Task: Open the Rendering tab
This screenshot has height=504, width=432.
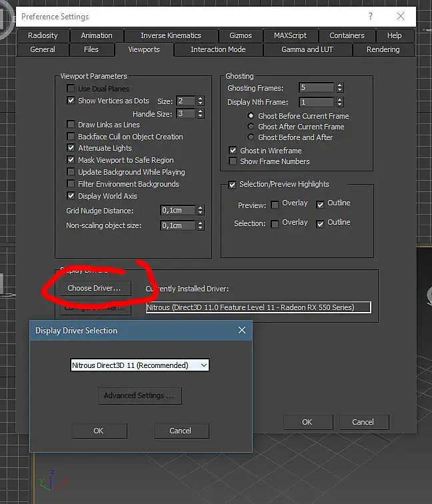Action: click(383, 49)
